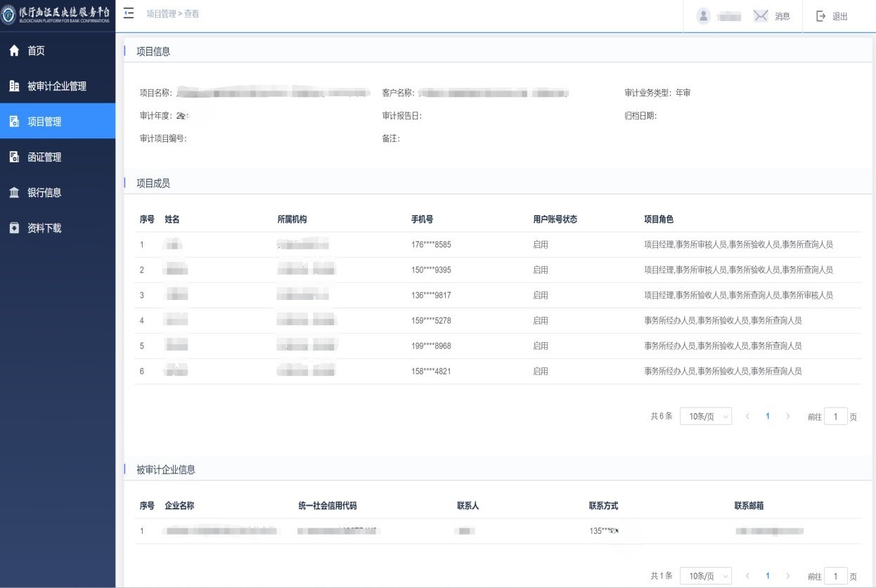Click the user avatar icon in the header
The height and width of the screenshot is (588, 876).
click(x=703, y=16)
